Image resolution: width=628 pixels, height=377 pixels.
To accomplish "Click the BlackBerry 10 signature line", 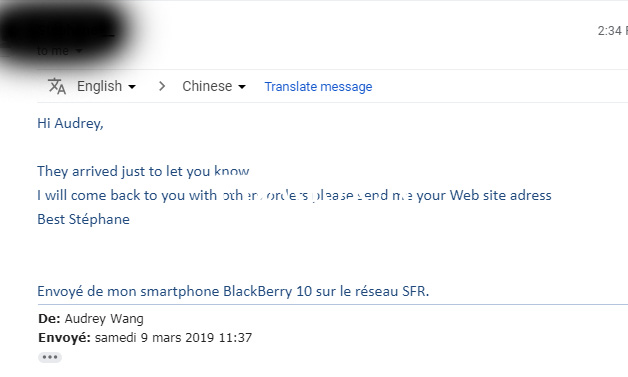I will point(233,291).
